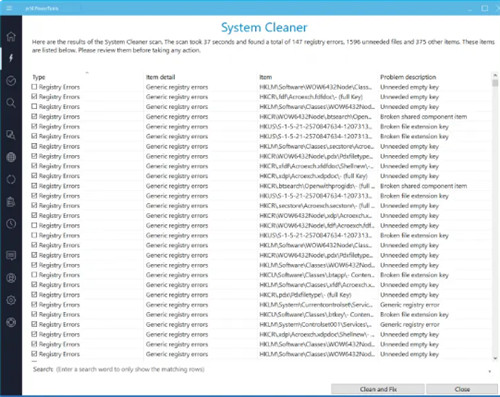Go to Home in the sidebar
Screen dimensions: 500x397
pos(11,36)
